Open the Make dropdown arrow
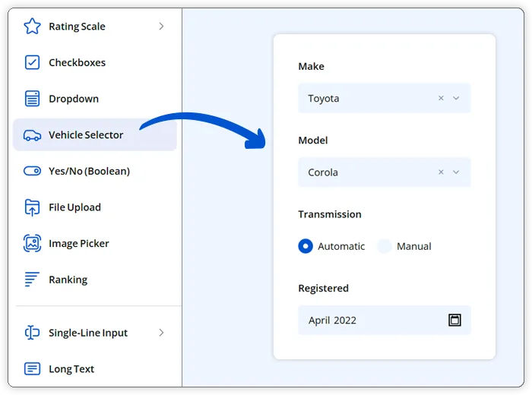The height and width of the screenshot is (395, 532). coord(456,98)
